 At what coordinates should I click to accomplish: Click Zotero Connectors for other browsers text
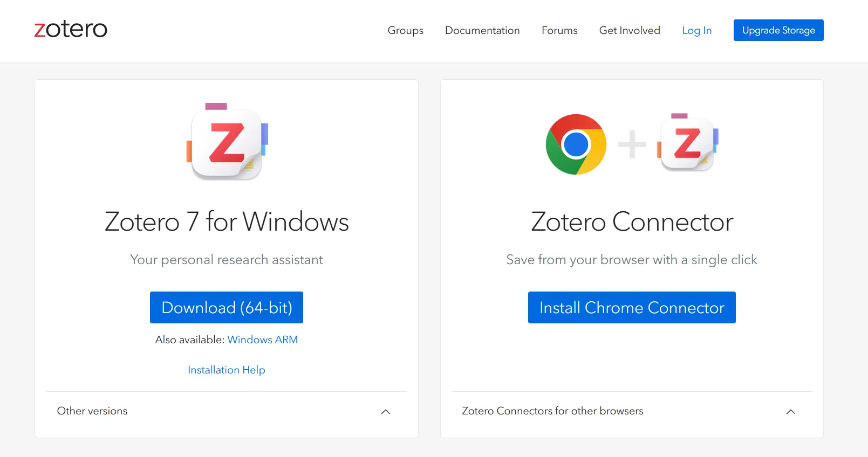point(552,411)
